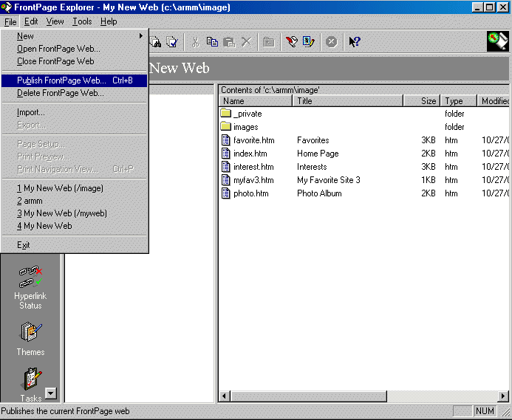Click the Interests title cell
The image size is (512, 420).
click(x=312, y=167)
